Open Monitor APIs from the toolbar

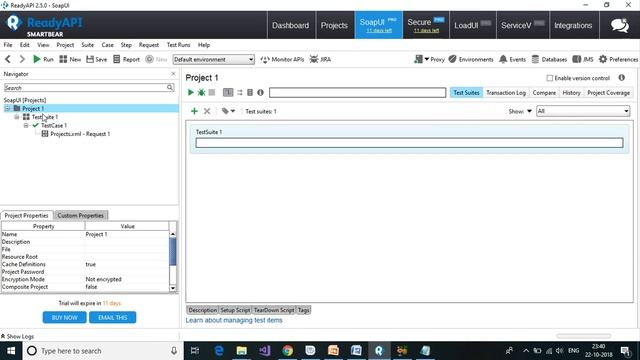[x=282, y=59]
